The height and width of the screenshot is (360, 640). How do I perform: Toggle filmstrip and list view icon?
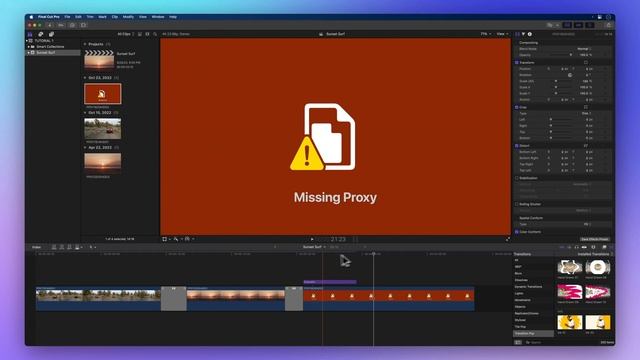tap(140, 34)
